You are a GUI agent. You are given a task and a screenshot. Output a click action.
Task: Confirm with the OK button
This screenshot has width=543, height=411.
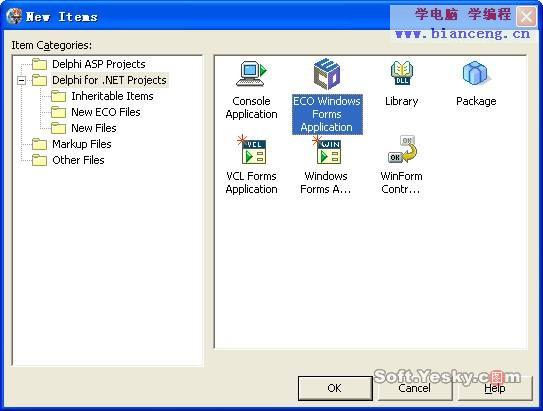pyautogui.click(x=335, y=388)
